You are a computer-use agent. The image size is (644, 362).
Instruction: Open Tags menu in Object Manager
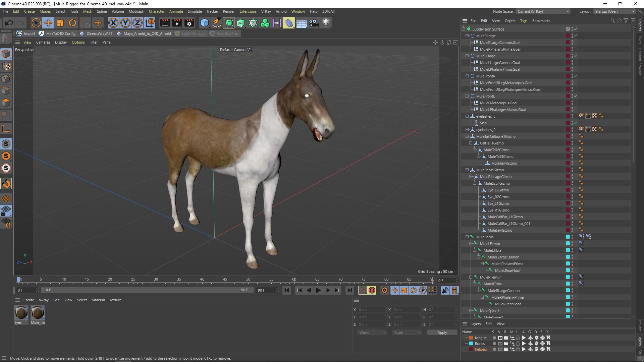coord(524,21)
